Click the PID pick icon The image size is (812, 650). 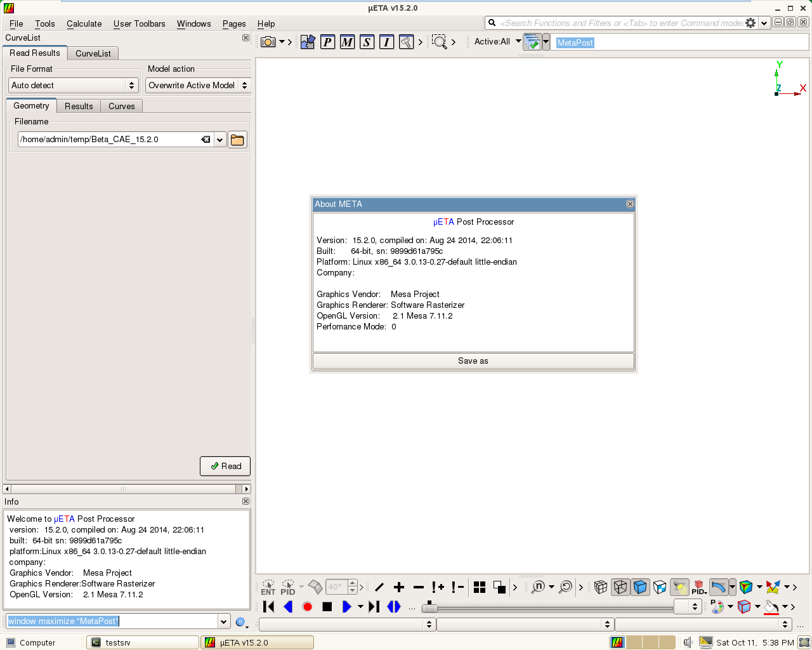pos(288,587)
